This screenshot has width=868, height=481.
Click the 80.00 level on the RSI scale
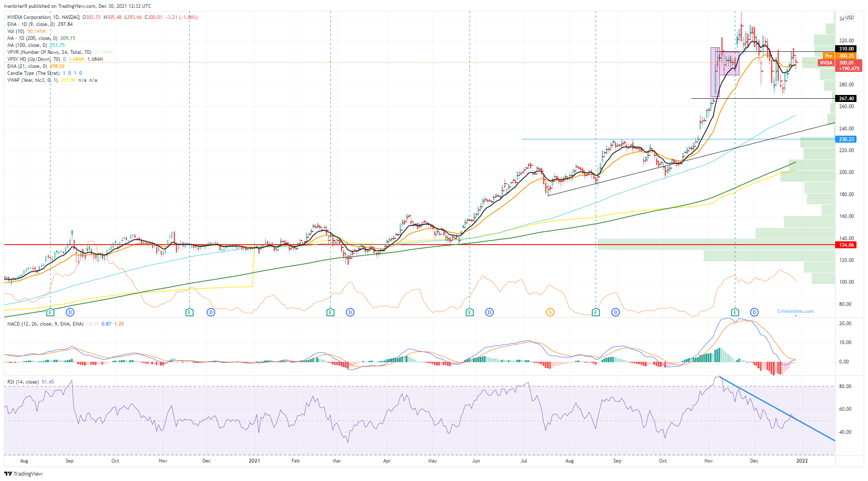coord(845,386)
